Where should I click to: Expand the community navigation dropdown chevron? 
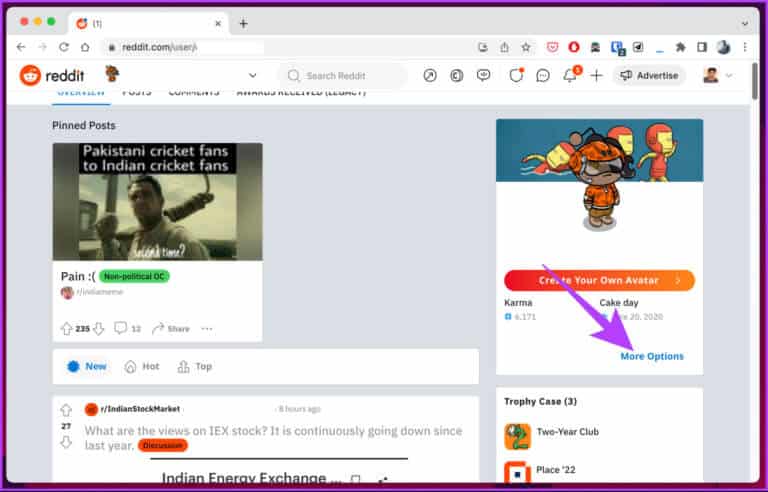tap(252, 75)
